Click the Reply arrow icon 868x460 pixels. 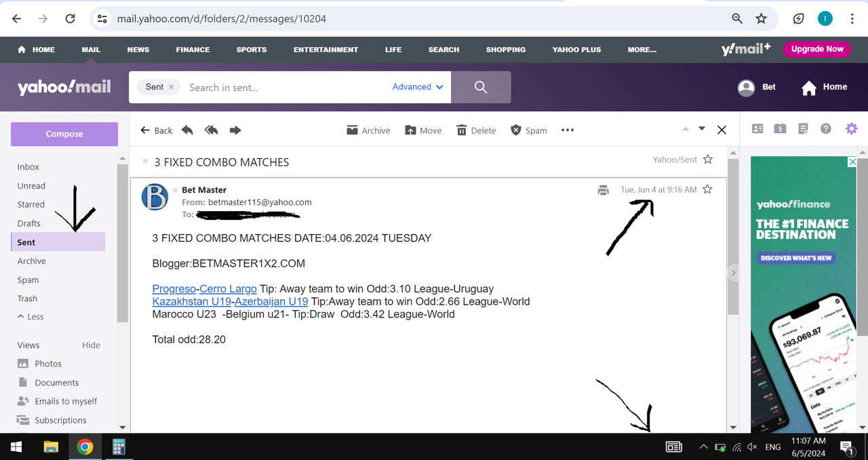[x=188, y=130]
